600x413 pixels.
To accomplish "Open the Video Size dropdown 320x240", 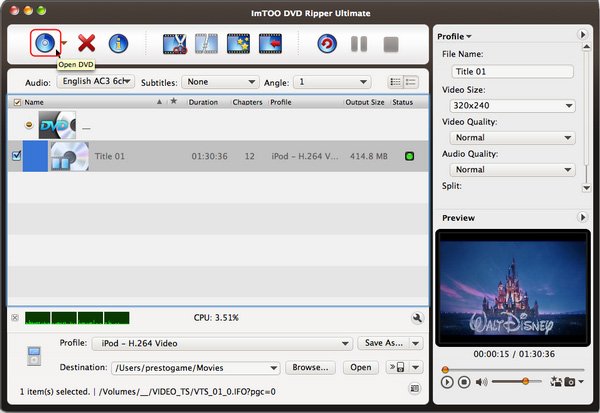I will pyautogui.click(x=513, y=106).
